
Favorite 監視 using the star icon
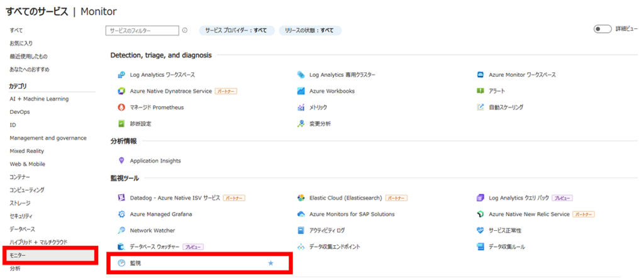pos(271,263)
